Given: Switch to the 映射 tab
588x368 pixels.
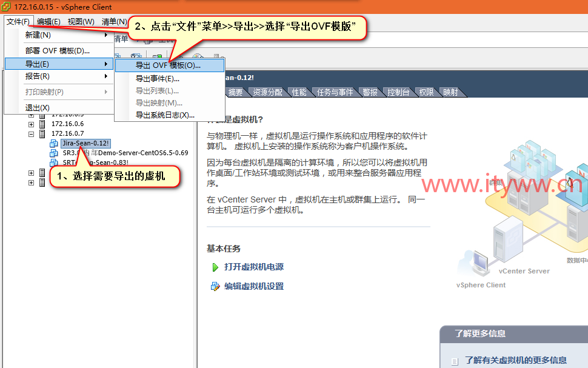Looking at the screenshot, I should [451, 92].
